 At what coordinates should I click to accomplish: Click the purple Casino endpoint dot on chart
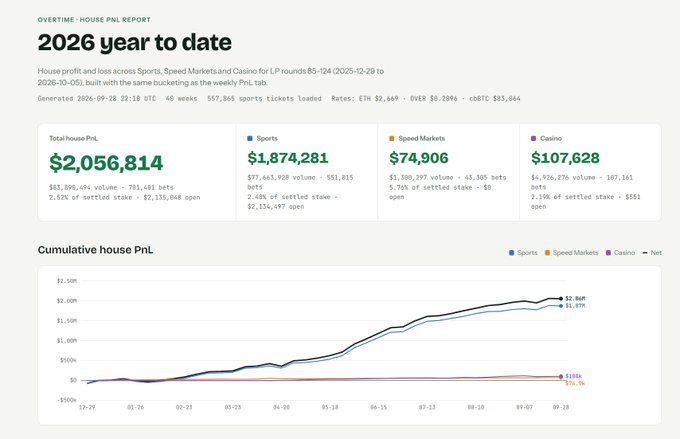(561, 377)
